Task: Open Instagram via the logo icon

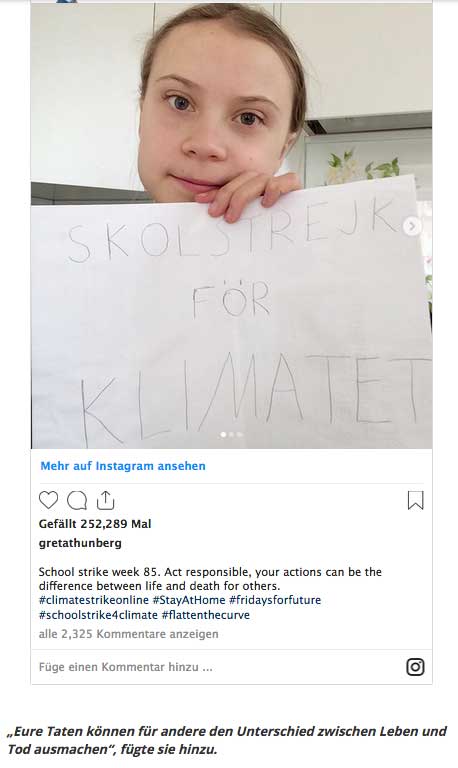Action: [x=415, y=667]
